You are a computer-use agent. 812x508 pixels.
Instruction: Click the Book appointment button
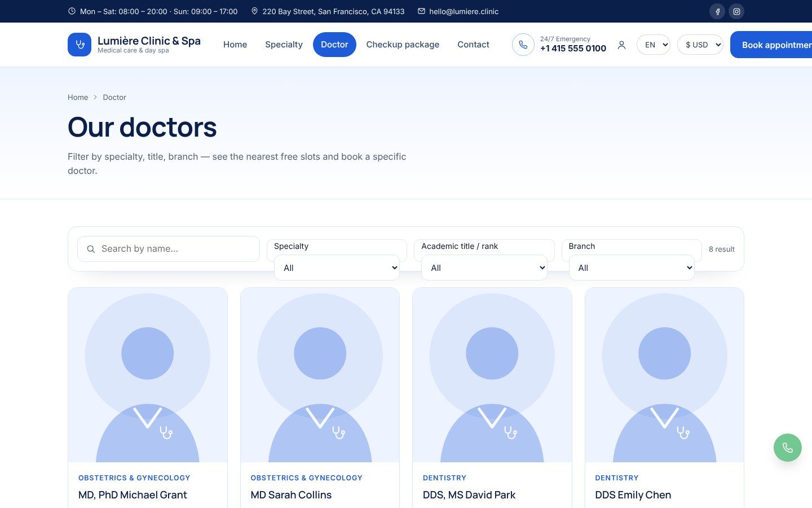point(771,45)
